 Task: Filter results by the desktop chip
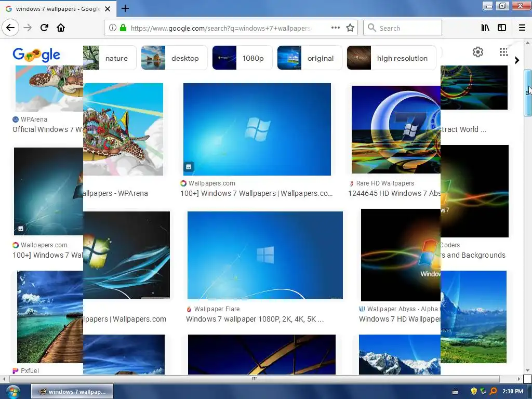174,58
